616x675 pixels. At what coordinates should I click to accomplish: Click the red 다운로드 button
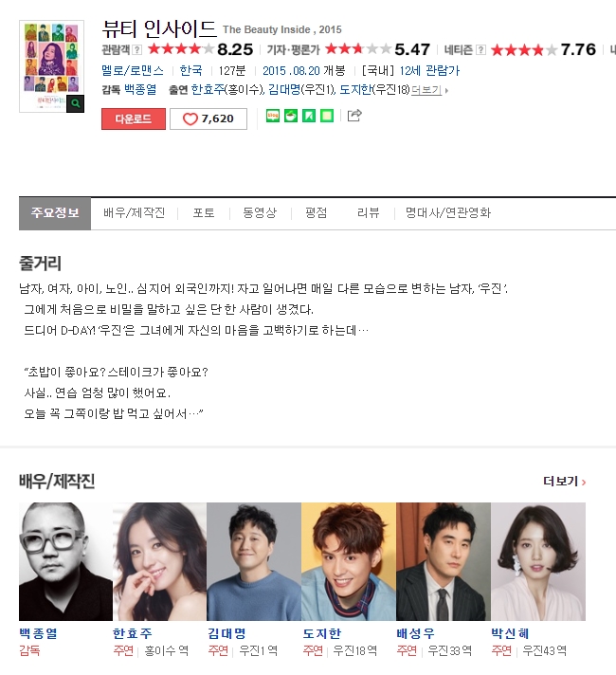pyautogui.click(x=134, y=119)
